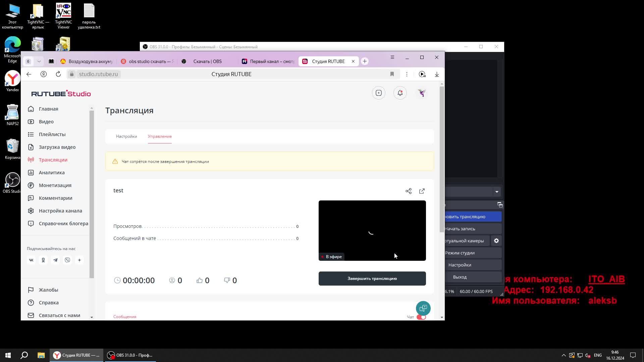644x362 pixels.
Task: Click the share icon next to test stream
Action: point(408,191)
